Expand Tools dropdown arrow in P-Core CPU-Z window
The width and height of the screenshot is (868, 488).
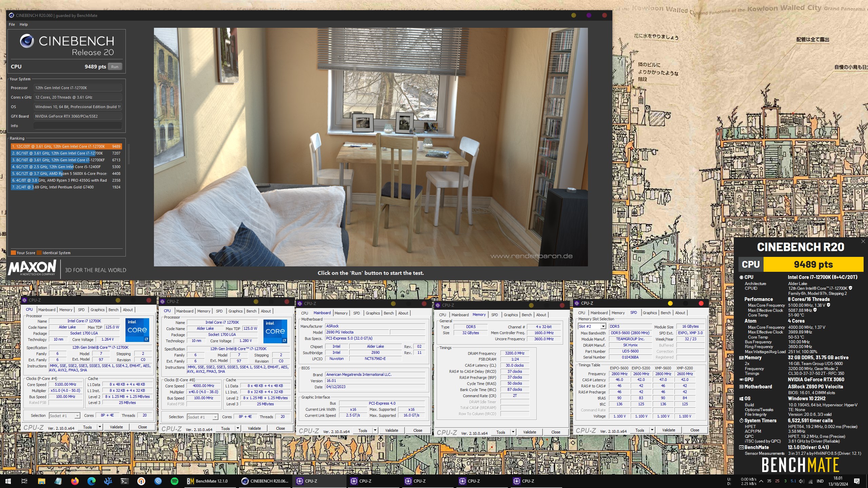point(100,427)
